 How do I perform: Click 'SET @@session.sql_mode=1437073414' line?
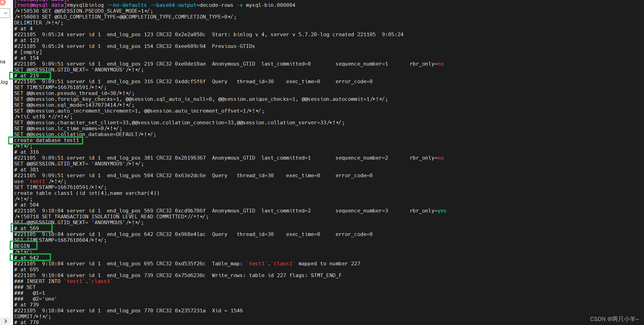[74, 105]
